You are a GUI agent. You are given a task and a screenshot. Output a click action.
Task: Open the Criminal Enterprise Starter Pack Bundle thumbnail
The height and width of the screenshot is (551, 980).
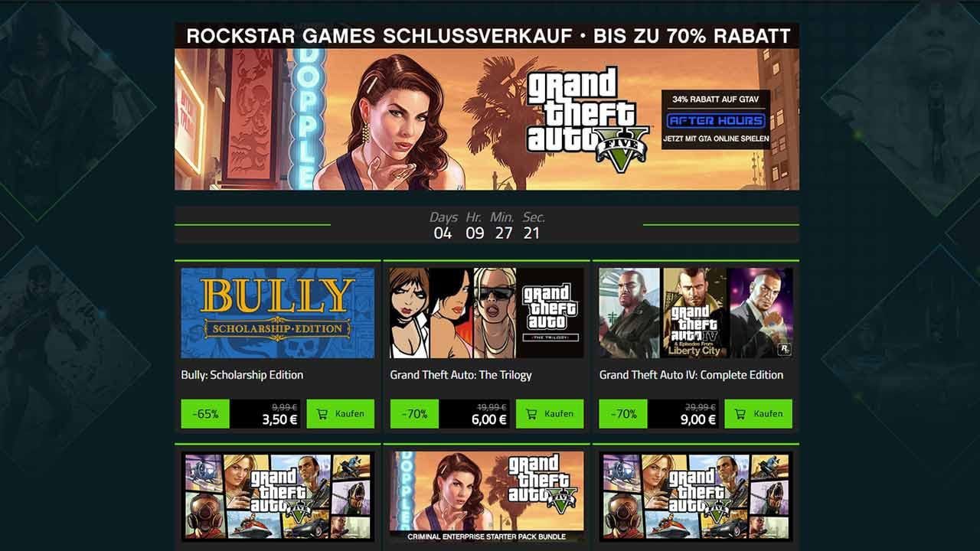click(487, 497)
